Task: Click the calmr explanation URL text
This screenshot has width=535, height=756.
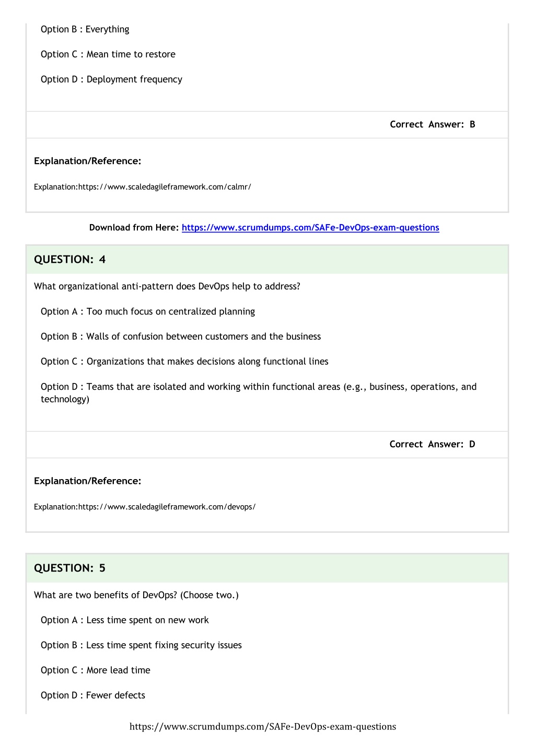Action: [165, 187]
